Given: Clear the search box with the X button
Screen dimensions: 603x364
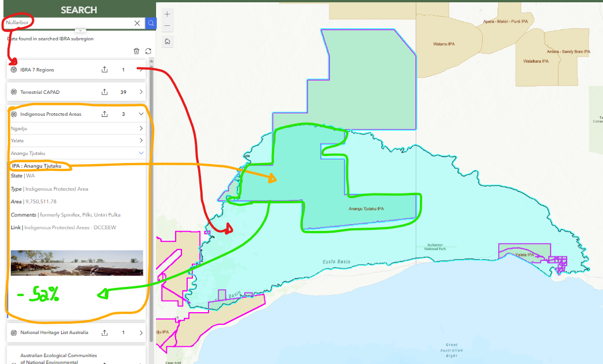Looking at the screenshot, I should [x=136, y=23].
